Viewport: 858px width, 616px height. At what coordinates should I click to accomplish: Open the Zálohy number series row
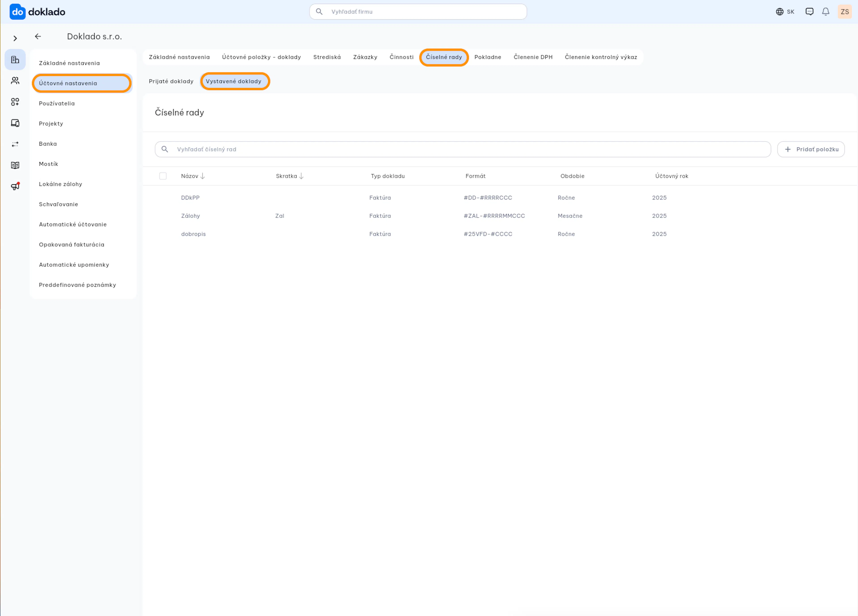tap(500, 216)
